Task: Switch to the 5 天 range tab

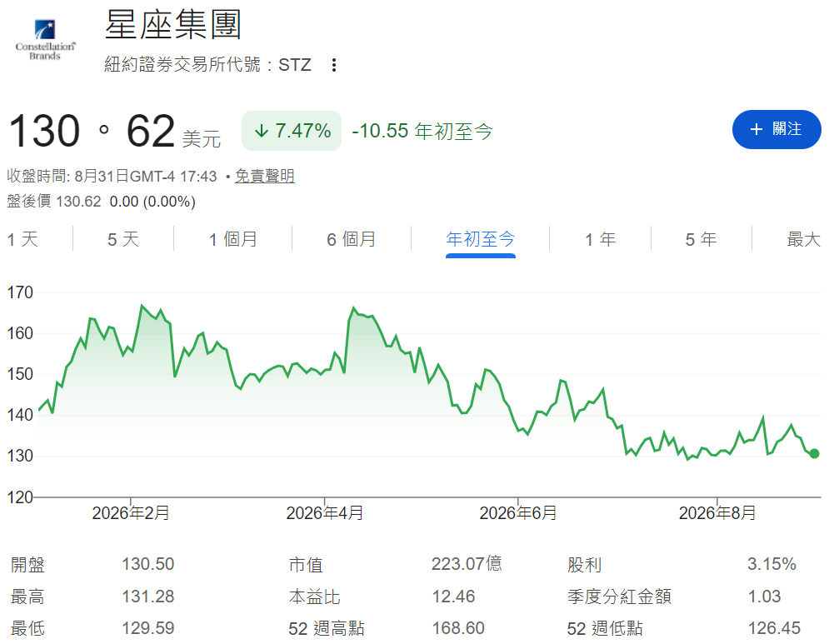Action: [x=123, y=239]
